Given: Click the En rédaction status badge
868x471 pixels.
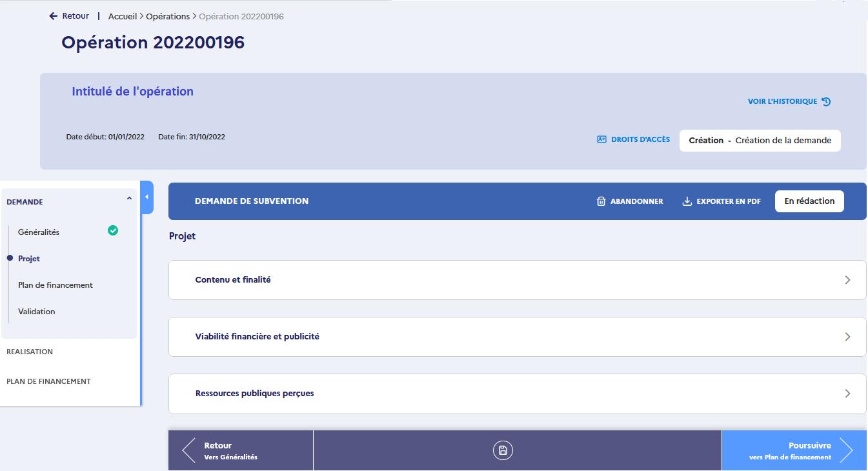Looking at the screenshot, I should click(x=809, y=201).
